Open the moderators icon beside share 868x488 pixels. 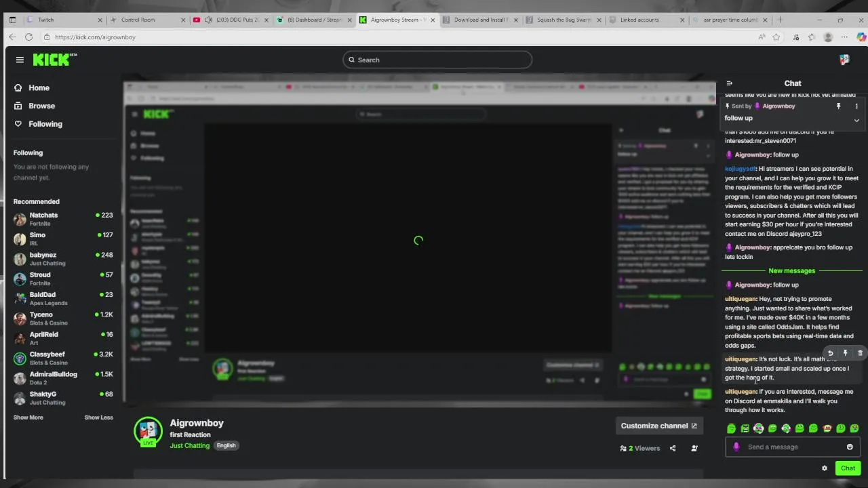(x=694, y=448)
